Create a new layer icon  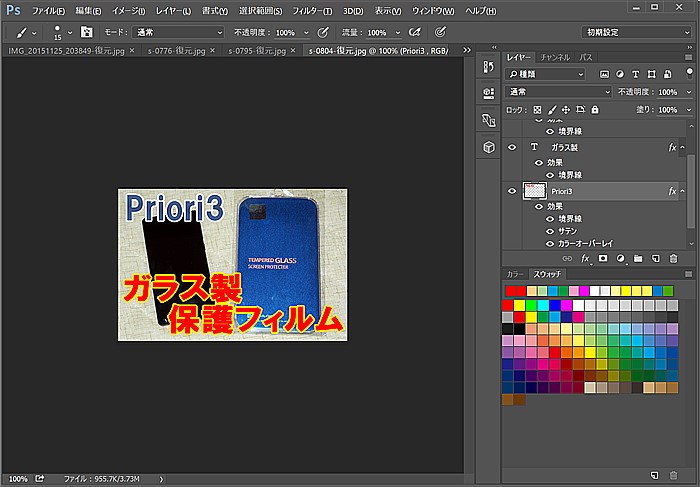[x=655, y=258]
